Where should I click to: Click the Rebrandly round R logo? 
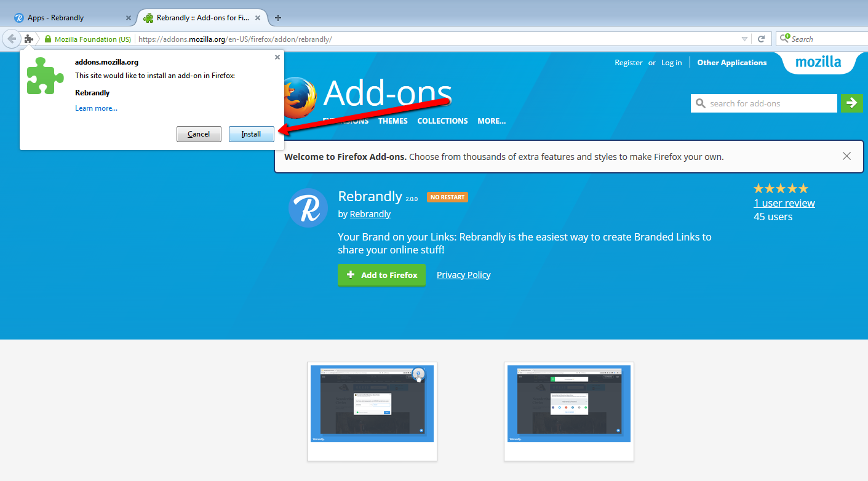pyautogui.click(x=308, y=208)
